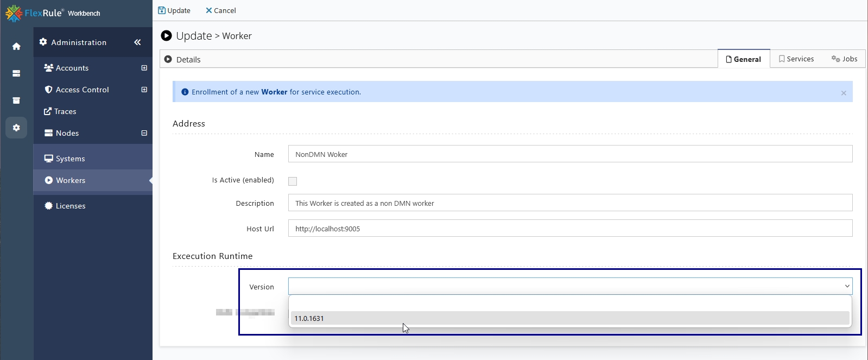Click the Accounts users icon

48,67
